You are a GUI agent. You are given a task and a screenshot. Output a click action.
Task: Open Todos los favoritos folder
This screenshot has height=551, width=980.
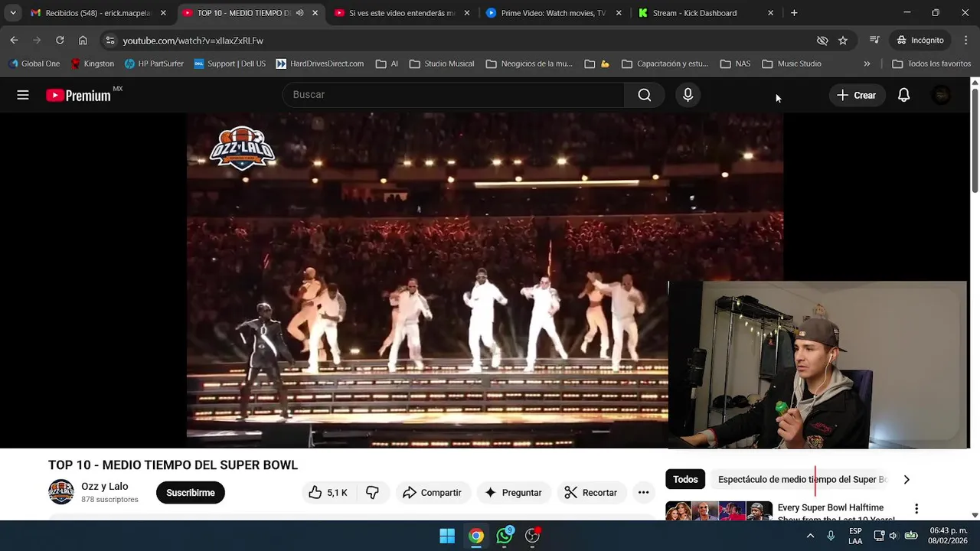[932, 64]
